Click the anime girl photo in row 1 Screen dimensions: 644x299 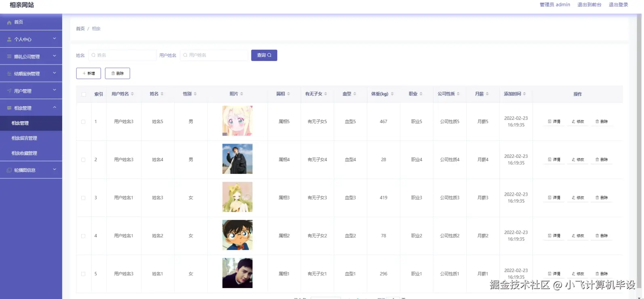(x=238, y=121)
